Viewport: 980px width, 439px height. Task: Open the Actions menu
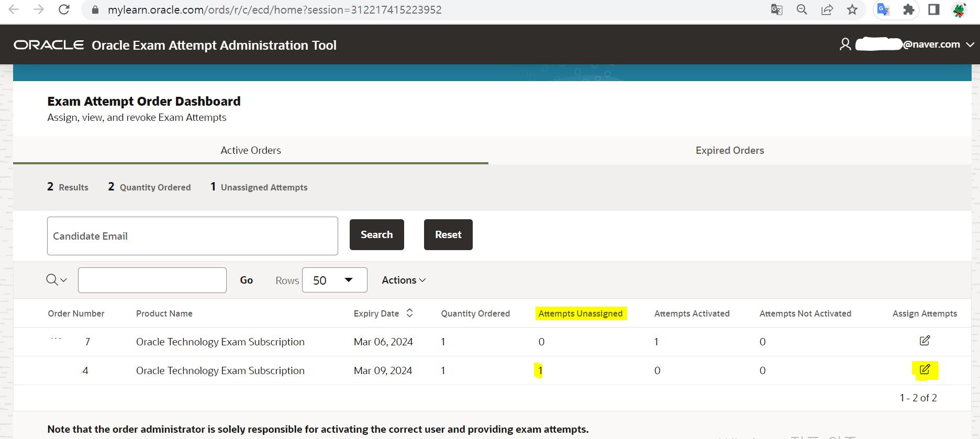404,280
